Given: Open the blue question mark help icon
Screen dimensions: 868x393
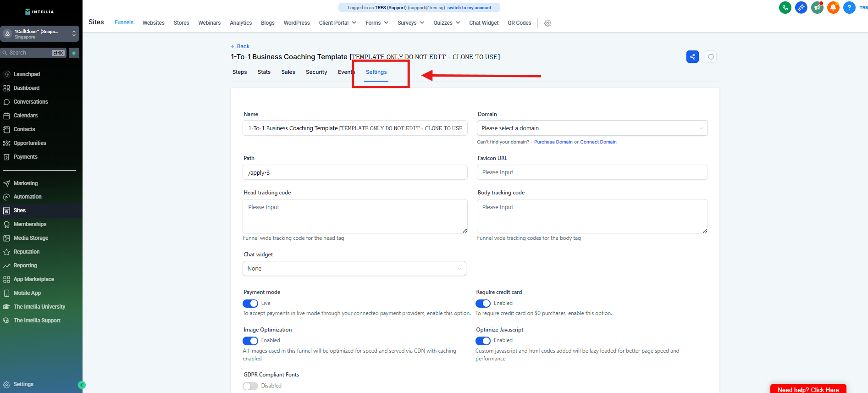Looking at the screenshot, I should [849, 7].
